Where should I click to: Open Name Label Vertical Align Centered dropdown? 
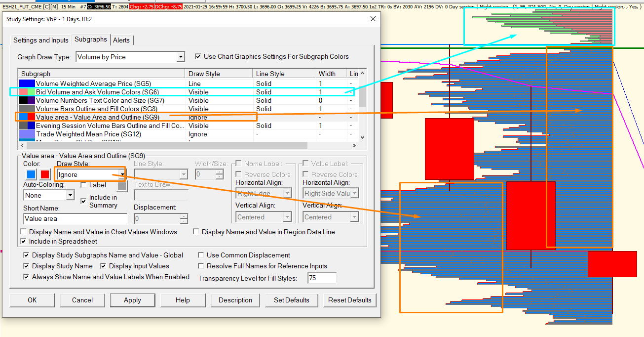(x=264, y=217)
